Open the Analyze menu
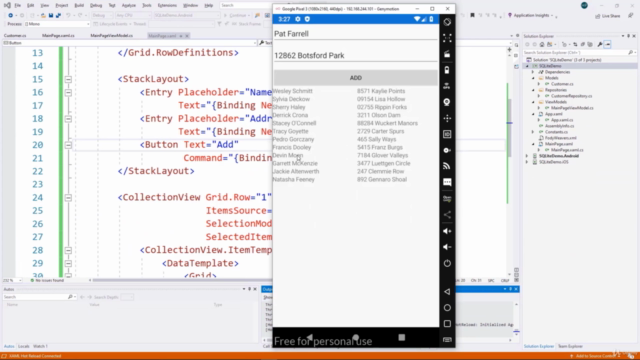 coord(129,5)
